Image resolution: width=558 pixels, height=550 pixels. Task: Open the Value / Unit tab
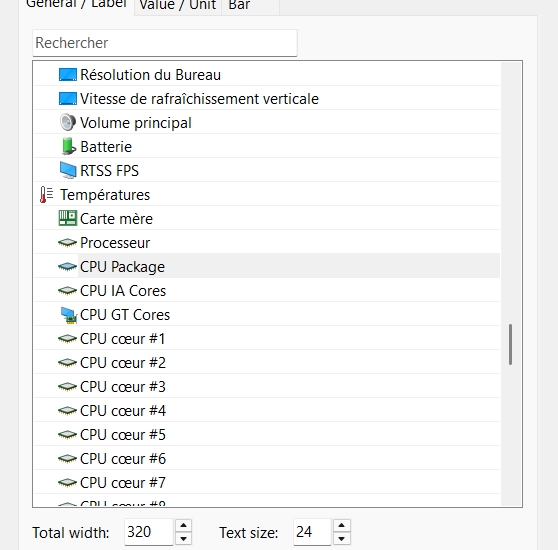click(x=178, y=6)
